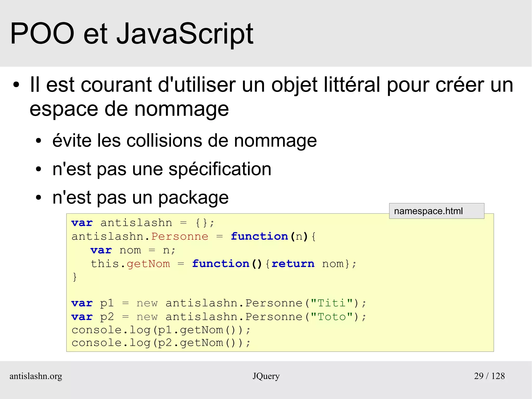532x399 pixels.
Task: Click the page number "29 / 128"
Action: [x=489, y=376]
